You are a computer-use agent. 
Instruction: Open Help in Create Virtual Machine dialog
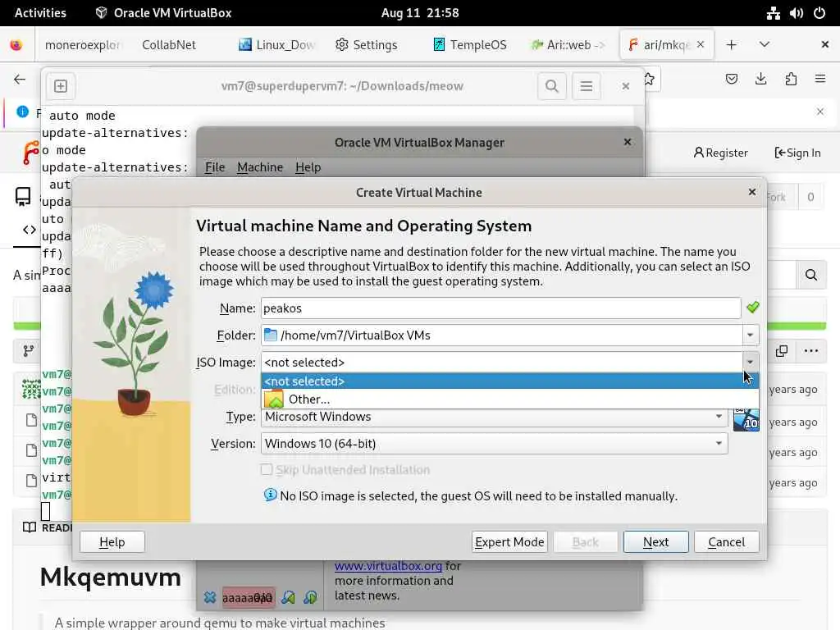[x=112, y=542]
